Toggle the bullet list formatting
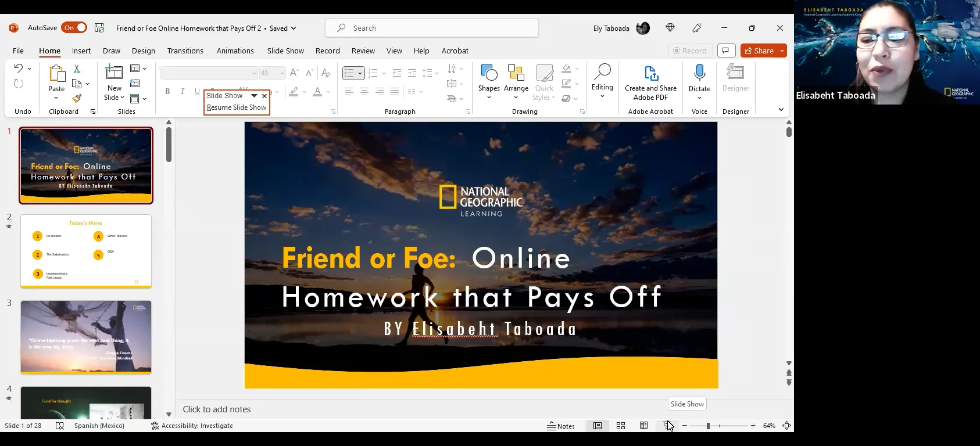The width and height of the screenshot is (980, 446). (349, 73)
